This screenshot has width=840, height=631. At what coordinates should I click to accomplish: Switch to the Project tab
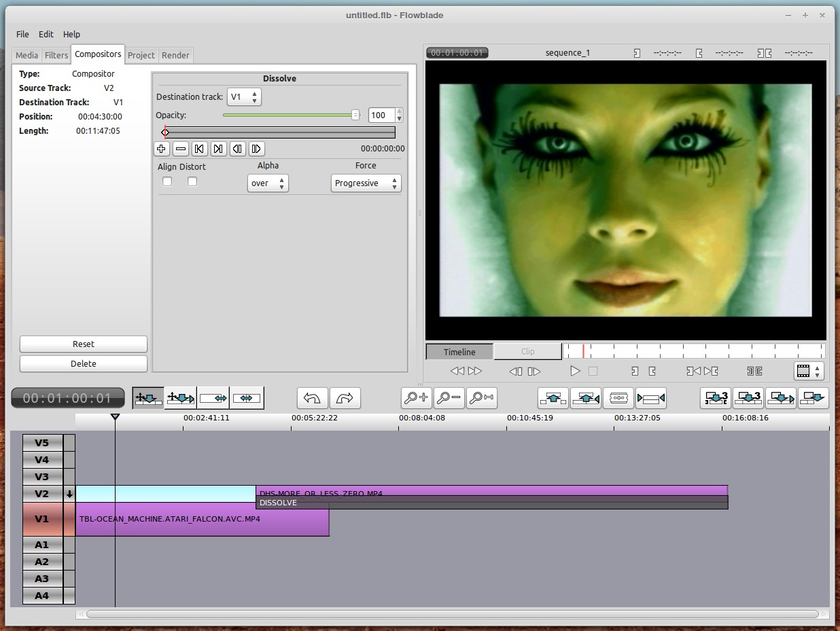click(x=141, y=55)
